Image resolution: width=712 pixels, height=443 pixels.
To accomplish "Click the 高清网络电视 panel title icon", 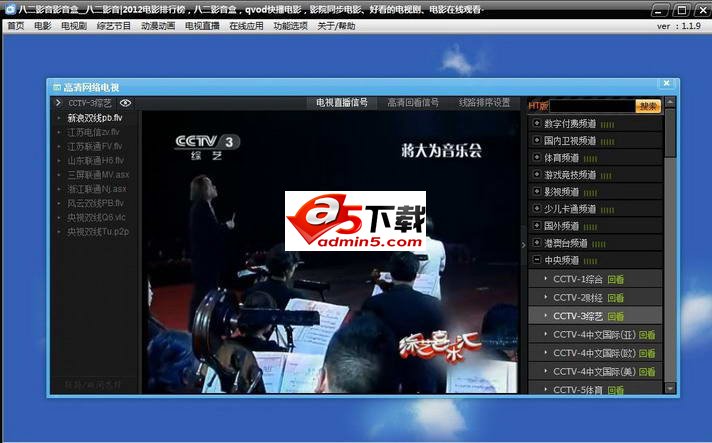I will point(57,87).
